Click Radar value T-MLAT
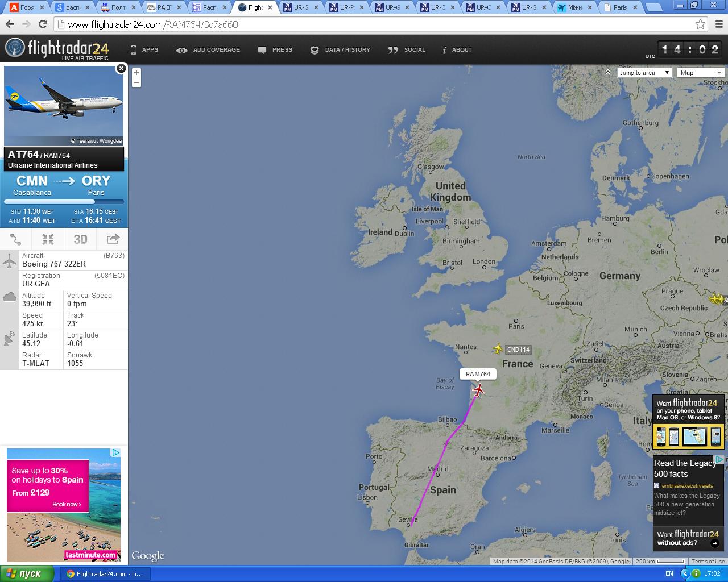The width and height of the screenshot is (728, 582). tap(36, 363)
